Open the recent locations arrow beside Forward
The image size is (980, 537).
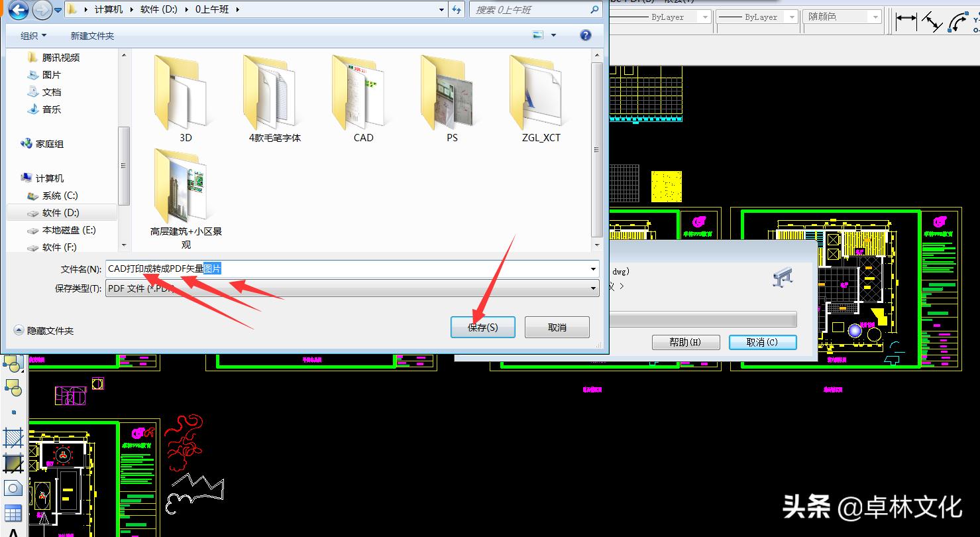pos(58,10)
